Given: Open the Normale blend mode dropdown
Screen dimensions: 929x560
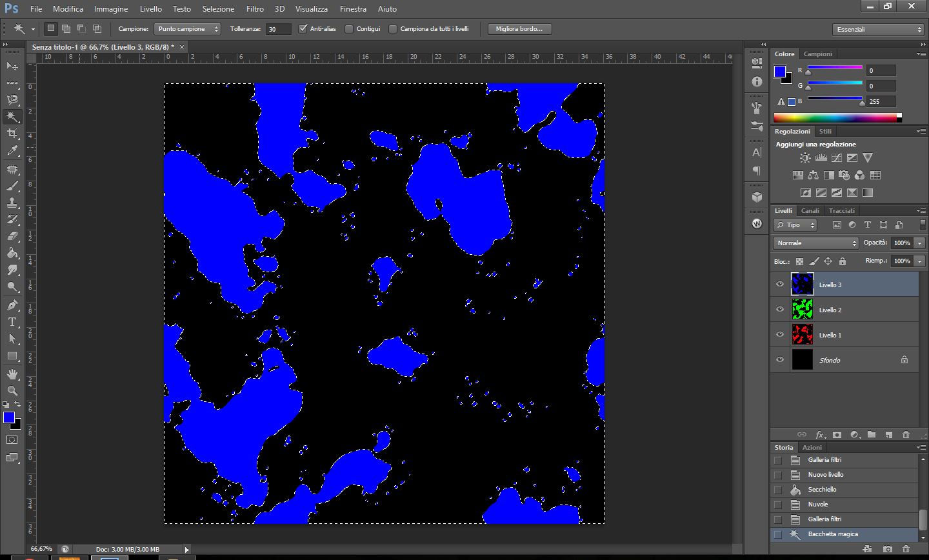Looking at the screenshot, I should 815,243.
